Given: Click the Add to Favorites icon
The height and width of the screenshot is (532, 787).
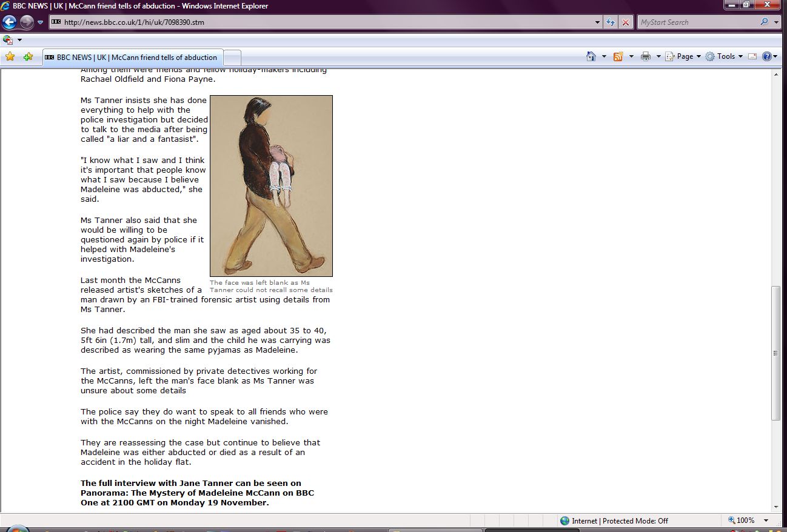Looking at the screenshot, I should 28,57.
